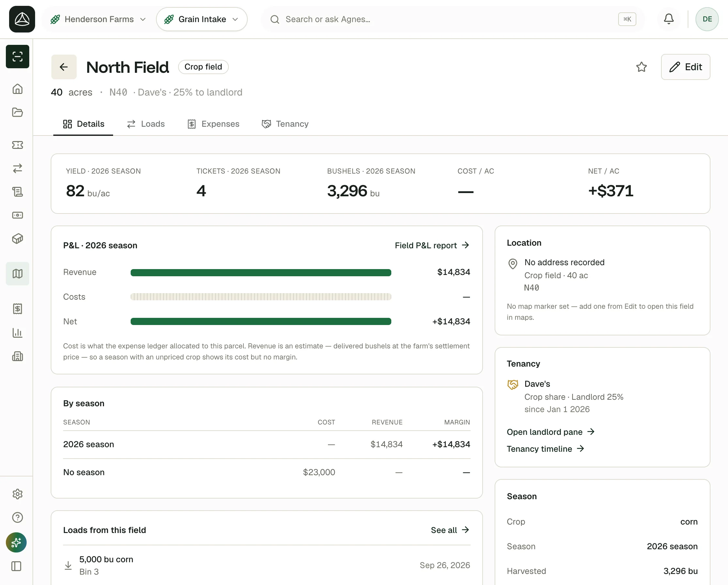Launch the Agnes sparkle assistant icon
The width and height of the screenshot is (728, 585).
[x=16, y=542]
